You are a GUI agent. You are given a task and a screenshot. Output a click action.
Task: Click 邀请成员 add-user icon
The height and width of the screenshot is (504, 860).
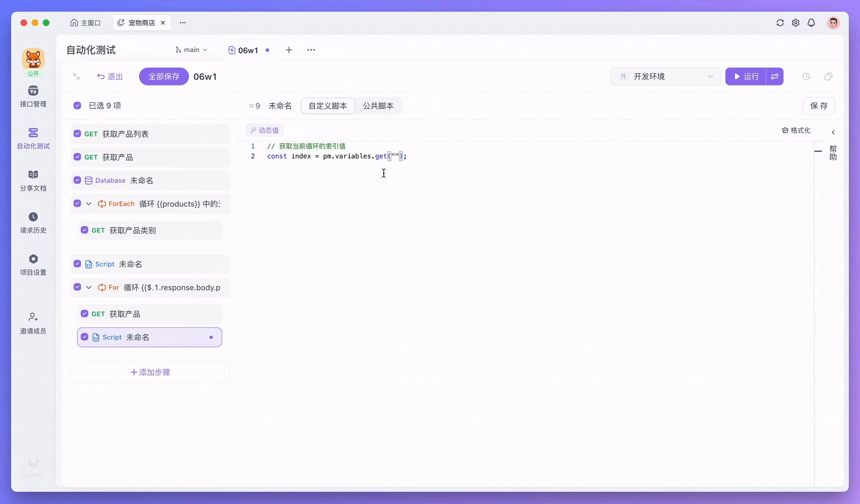[x=33, y=317]
